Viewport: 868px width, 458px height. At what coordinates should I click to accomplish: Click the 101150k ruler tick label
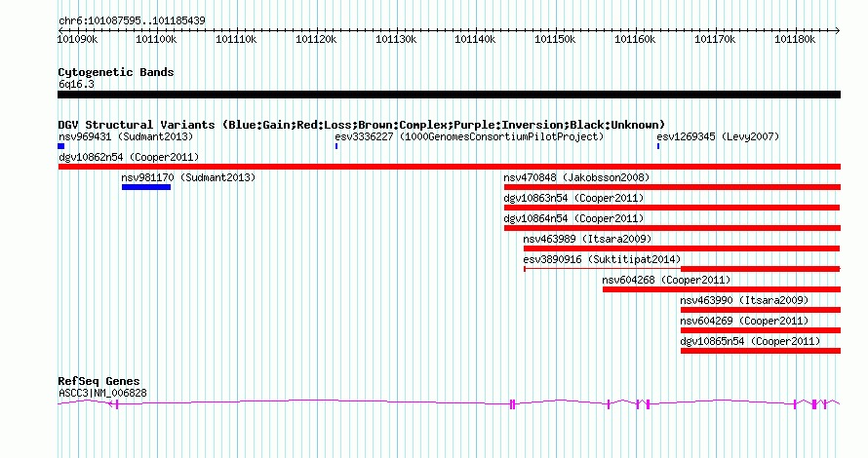click(555, 39)
